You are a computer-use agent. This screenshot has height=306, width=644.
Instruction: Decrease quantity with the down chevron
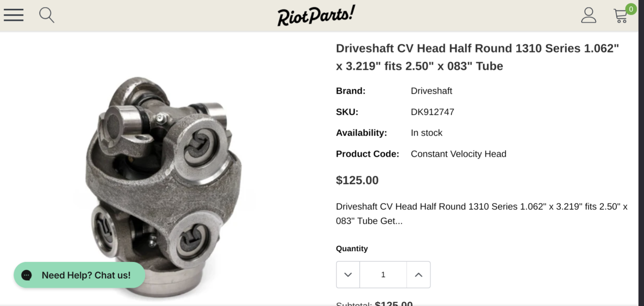tap(348, 275)
